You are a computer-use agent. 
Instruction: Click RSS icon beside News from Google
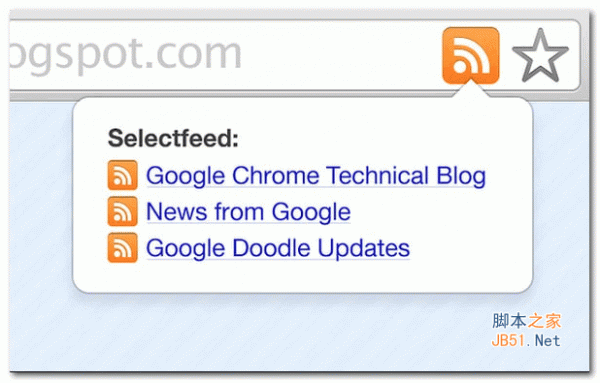click(122, 211)
